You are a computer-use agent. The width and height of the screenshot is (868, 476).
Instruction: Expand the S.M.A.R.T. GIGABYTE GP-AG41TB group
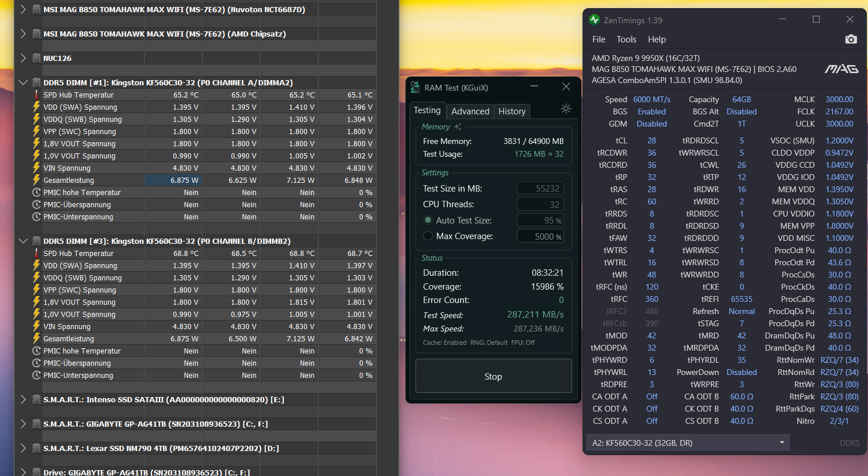(x=23, y=424)
